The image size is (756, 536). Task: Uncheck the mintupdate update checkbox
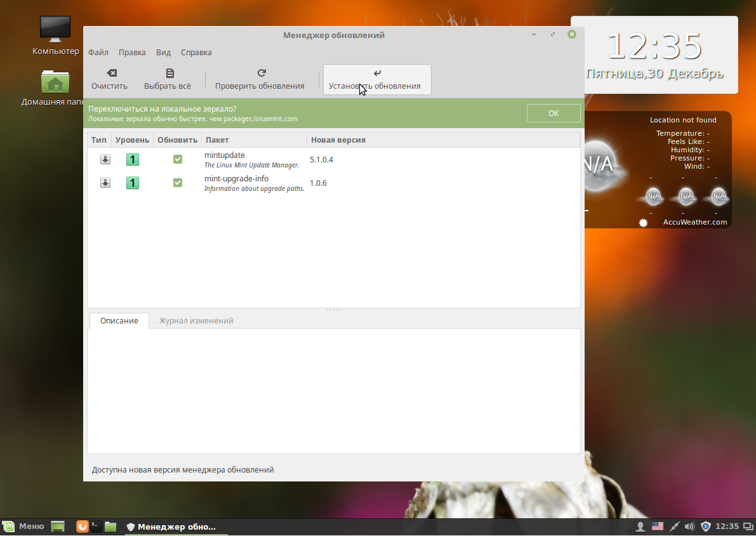pyautogui.click(x=178, y=160)
